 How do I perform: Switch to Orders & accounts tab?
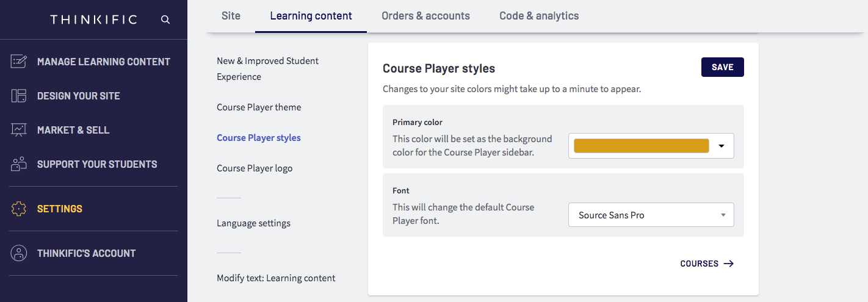(425, 16)
